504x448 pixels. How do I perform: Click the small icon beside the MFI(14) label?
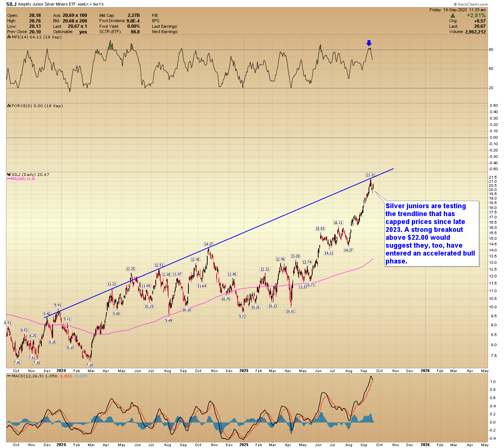[x=9, y=37]
